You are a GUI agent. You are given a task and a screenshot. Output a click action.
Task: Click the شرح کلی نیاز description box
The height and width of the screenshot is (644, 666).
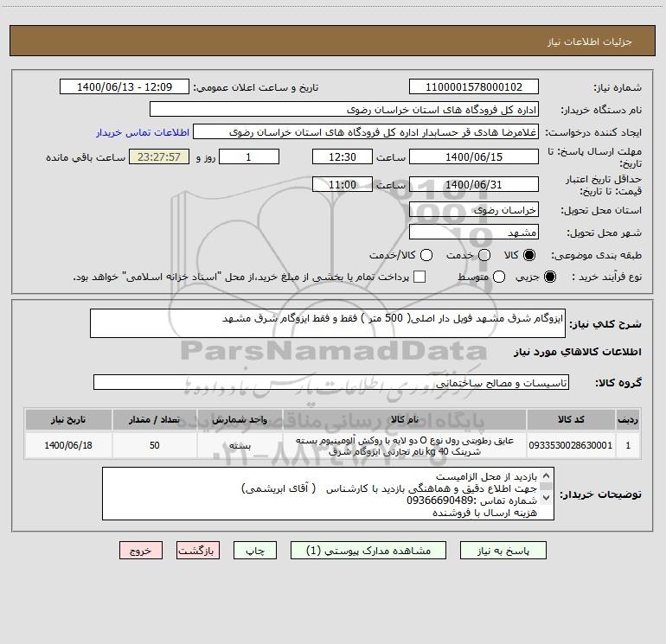tap(328, 323)
